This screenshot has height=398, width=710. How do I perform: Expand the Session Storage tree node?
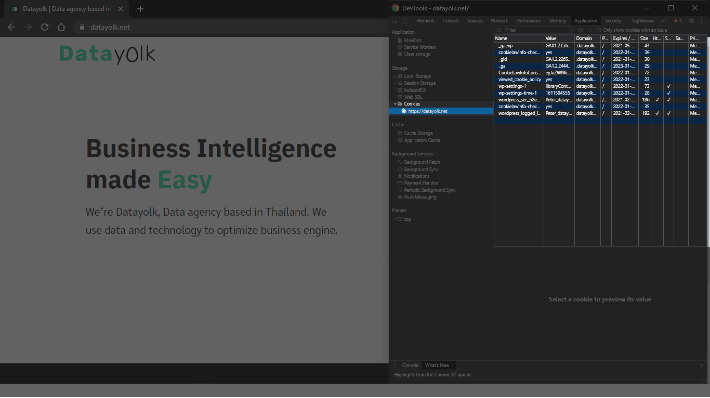click(395, 83)
